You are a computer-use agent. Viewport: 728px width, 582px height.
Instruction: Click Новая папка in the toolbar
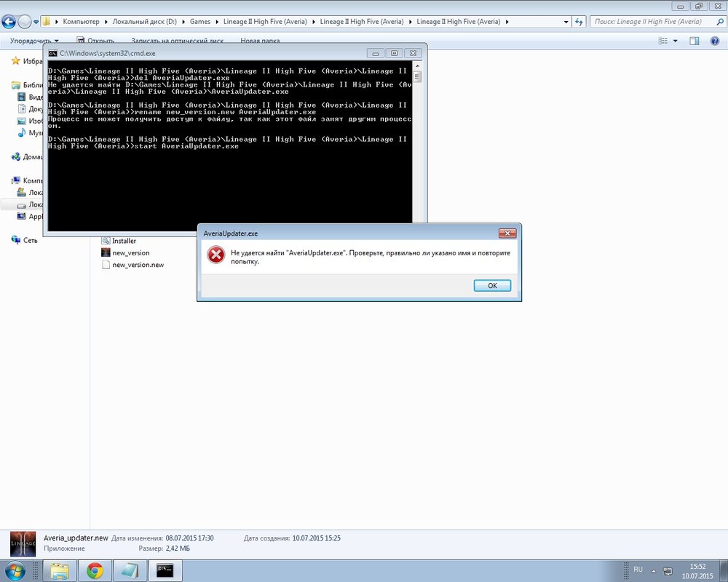(x=260, y=41)
